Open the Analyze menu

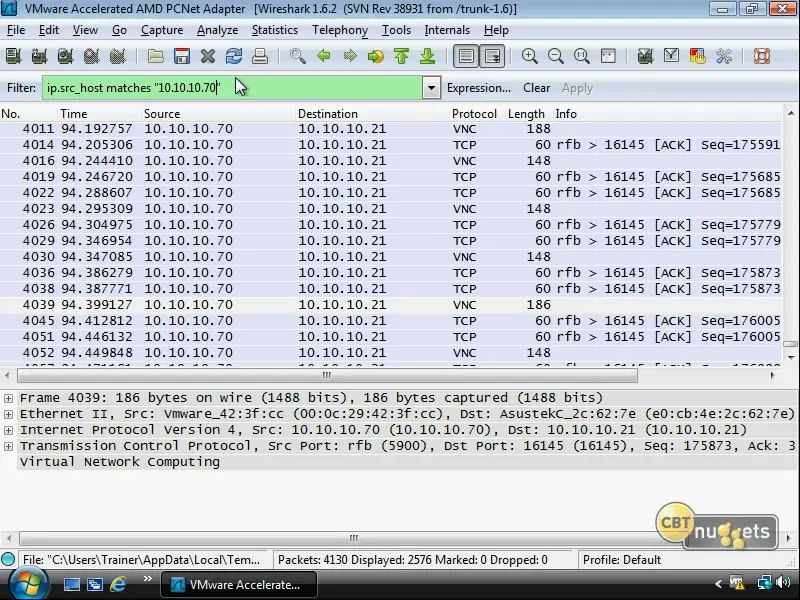point(217,30)
